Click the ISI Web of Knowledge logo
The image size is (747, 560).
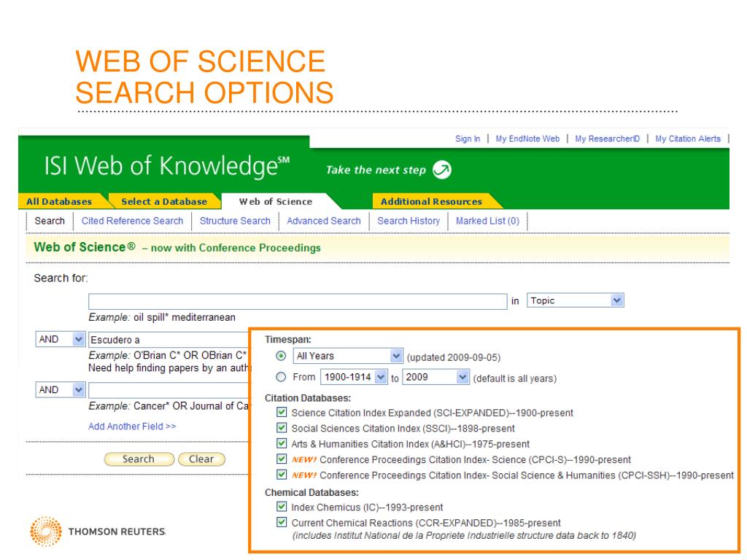point(167,166)
